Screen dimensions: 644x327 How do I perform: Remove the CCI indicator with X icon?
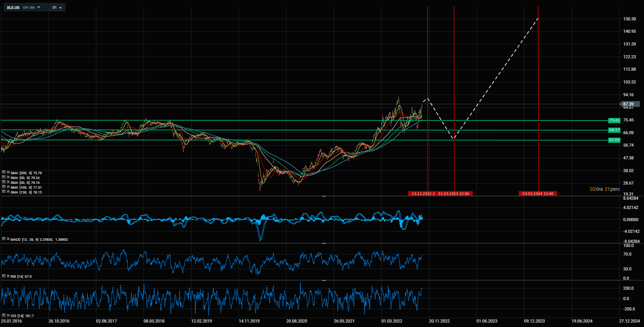pyautogui.click(x=8, y=315)
